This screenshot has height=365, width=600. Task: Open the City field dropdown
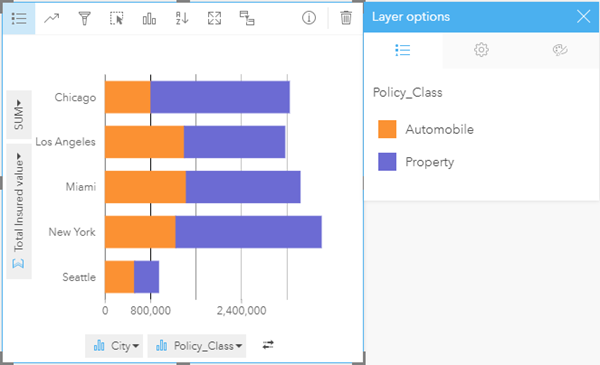point(114,346)
